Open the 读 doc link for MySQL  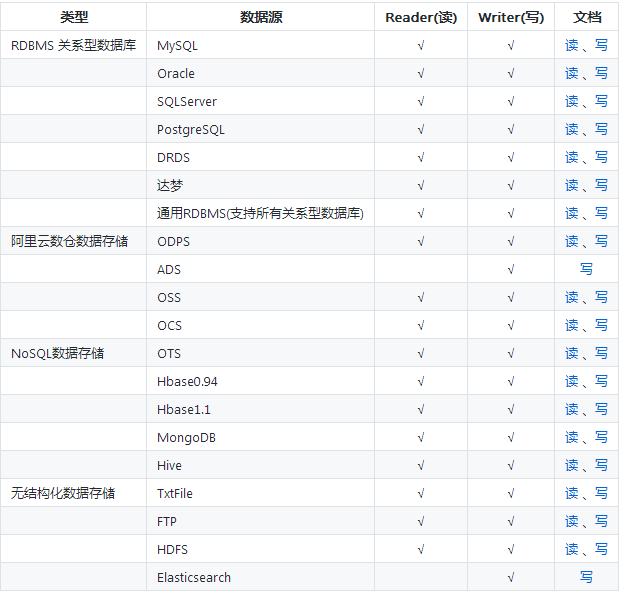click(x=572, y=45)
